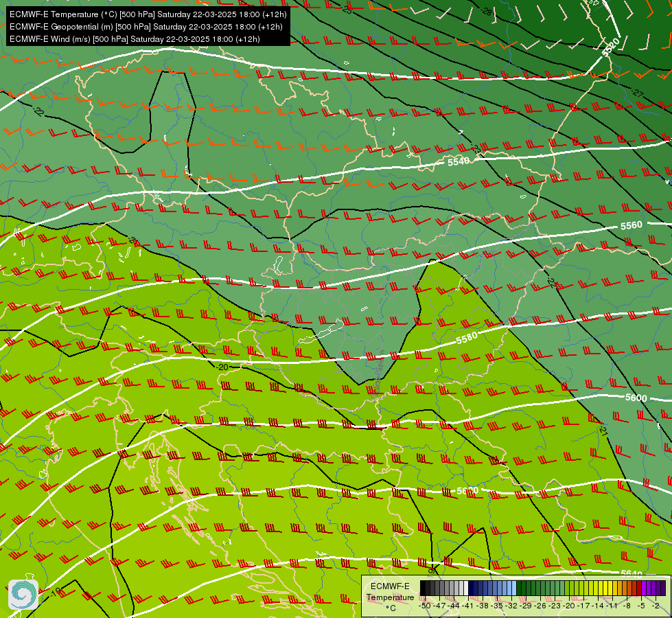
Task: Click the -17 legend tick label
Action: point(583,606)
